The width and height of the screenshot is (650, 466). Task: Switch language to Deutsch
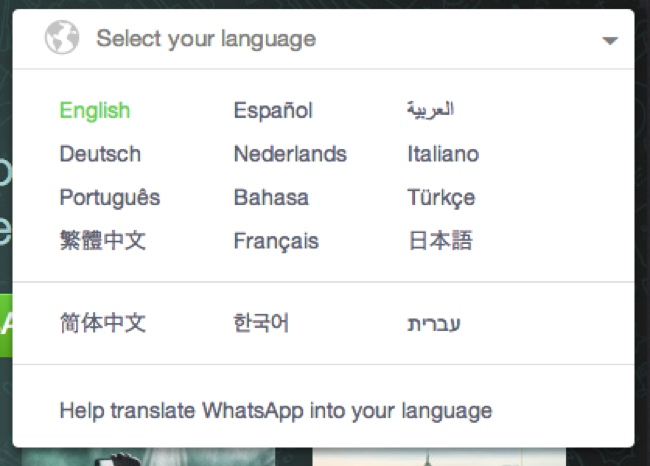tap(100, 154)
